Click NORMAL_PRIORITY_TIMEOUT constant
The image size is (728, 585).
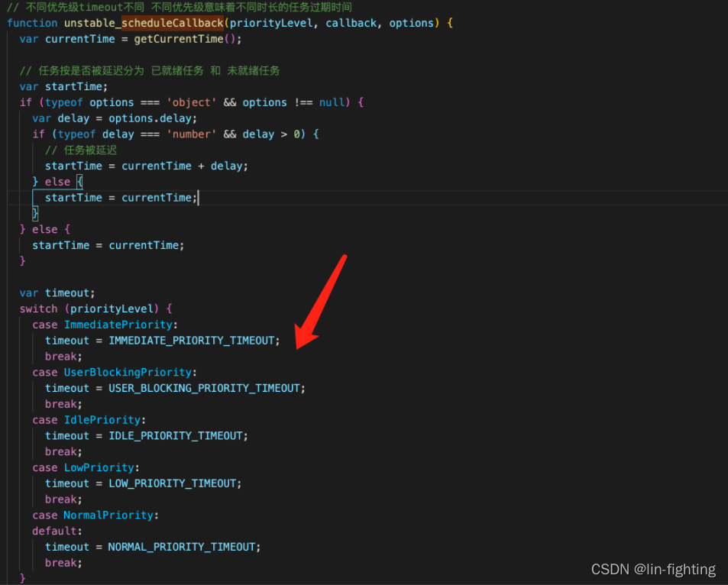[x=182, y=547]
